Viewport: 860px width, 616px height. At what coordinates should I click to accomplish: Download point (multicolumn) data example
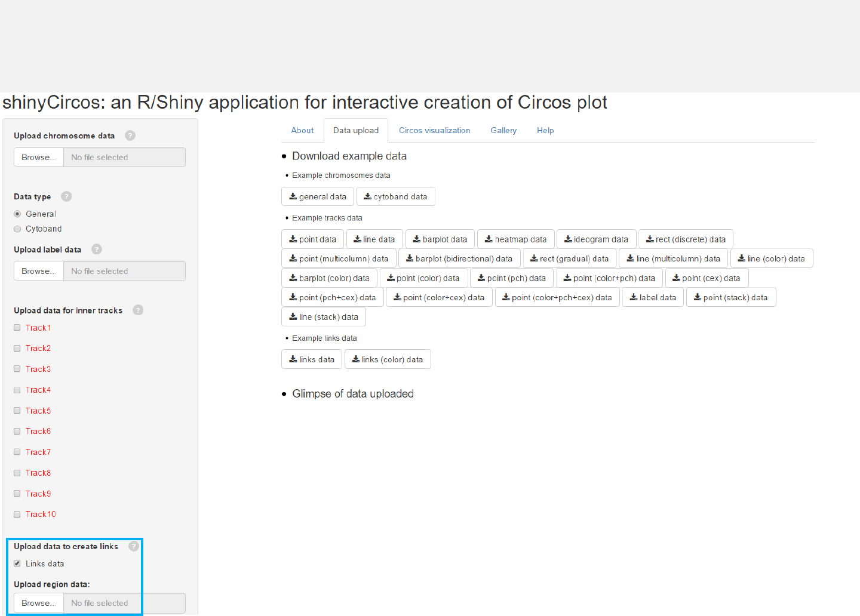(339, 258)
